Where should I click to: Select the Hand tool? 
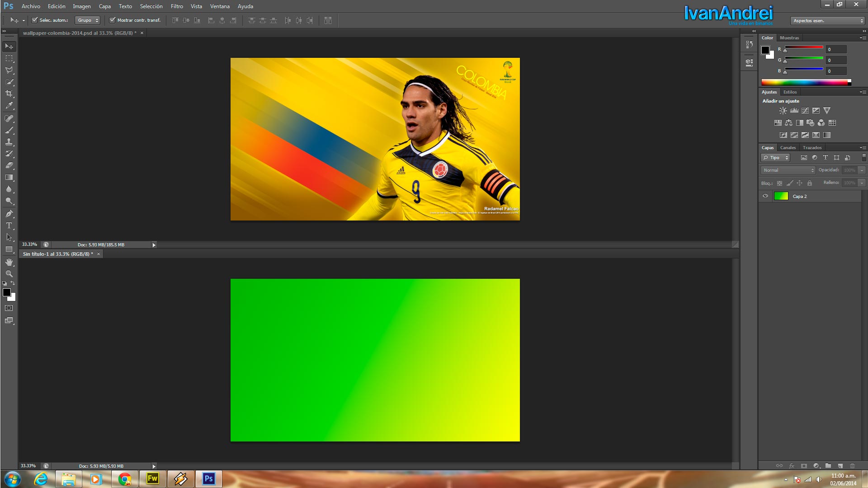pyautogui.click(x=9, y=262)
